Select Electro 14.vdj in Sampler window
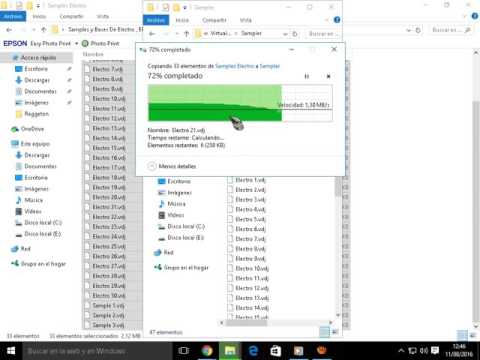The image size is (480, 360). tap(252, 308)
